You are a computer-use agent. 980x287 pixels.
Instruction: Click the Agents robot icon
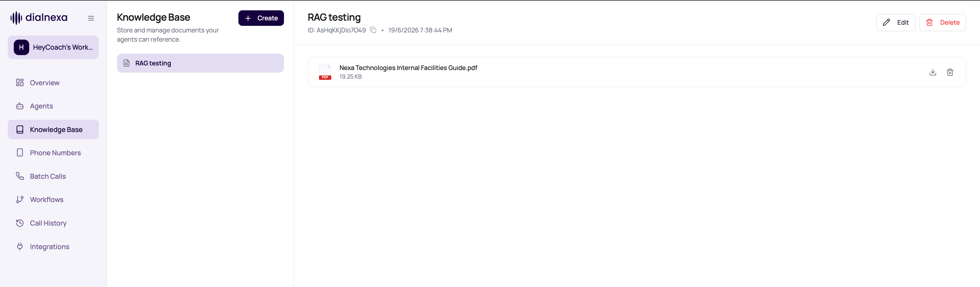click(20, 106)
